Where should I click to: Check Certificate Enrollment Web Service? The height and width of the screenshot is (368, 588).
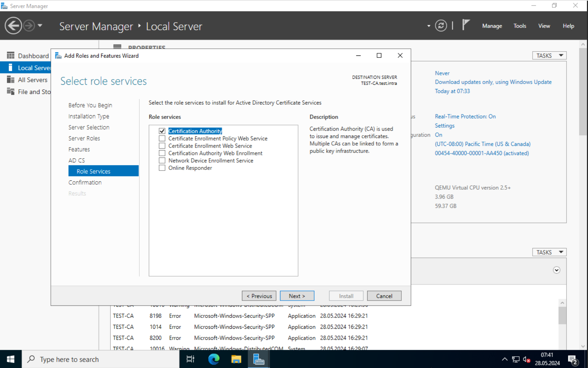pyautogui.click(x=162, y=146)
